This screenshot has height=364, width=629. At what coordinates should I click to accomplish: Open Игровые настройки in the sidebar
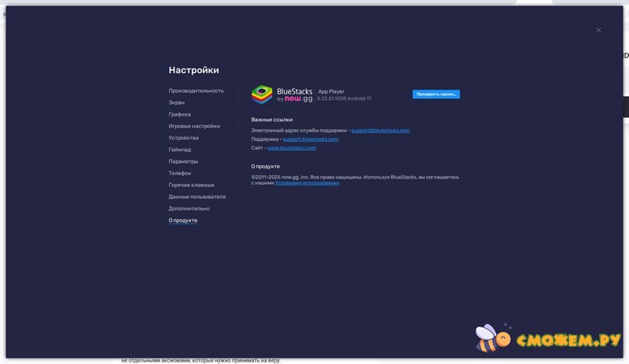(x=194, y=126)
